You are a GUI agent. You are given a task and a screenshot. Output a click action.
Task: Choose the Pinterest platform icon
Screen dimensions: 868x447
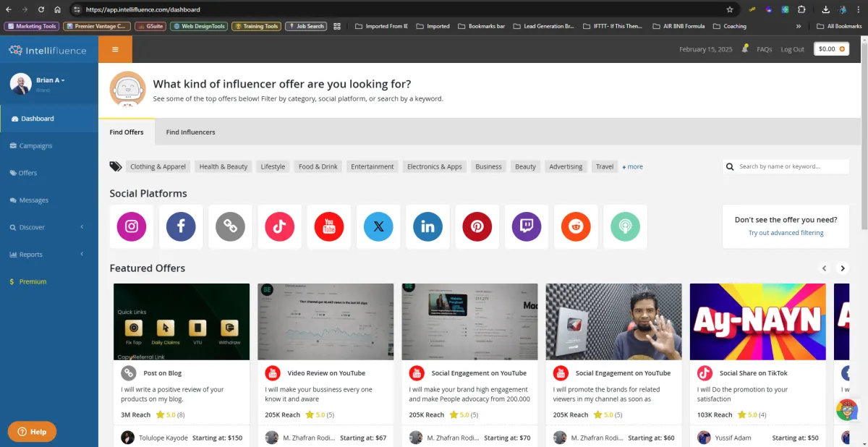pos(477,226)
